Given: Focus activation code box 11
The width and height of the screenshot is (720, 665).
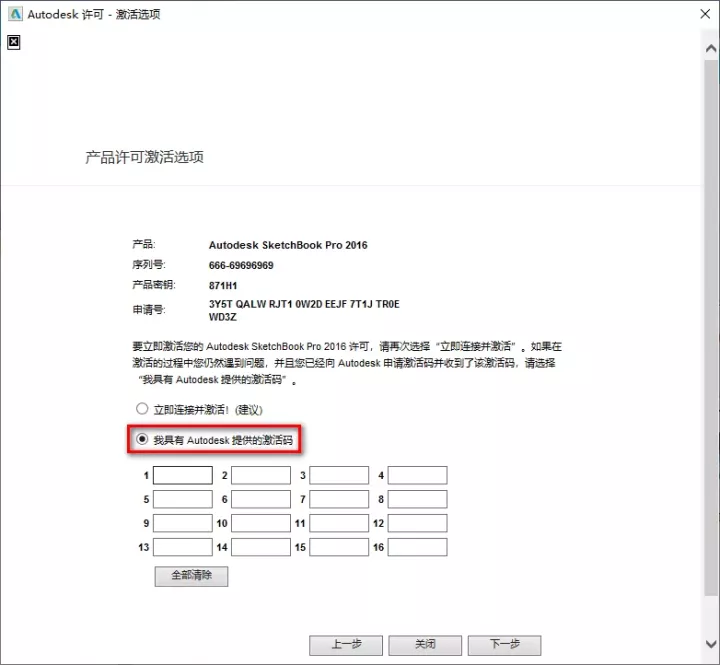Looking at the screenshot, I should coord(339,523).
